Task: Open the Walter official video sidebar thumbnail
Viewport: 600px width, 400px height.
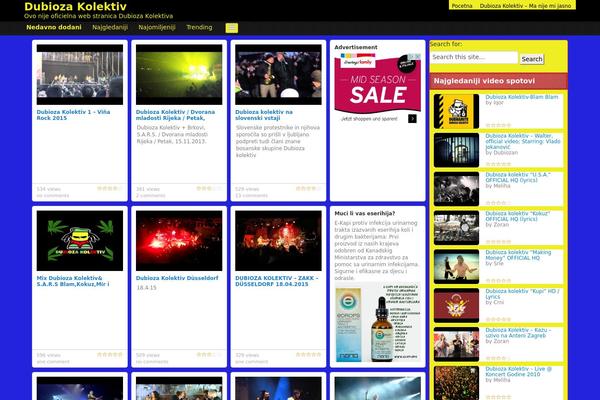Action: (457, 150)
